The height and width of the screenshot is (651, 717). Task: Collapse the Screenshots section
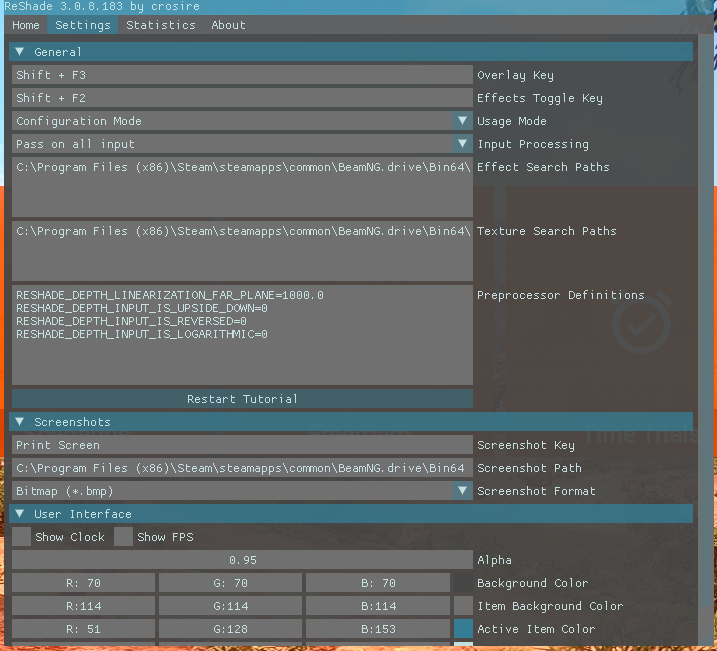click(351, 422)
